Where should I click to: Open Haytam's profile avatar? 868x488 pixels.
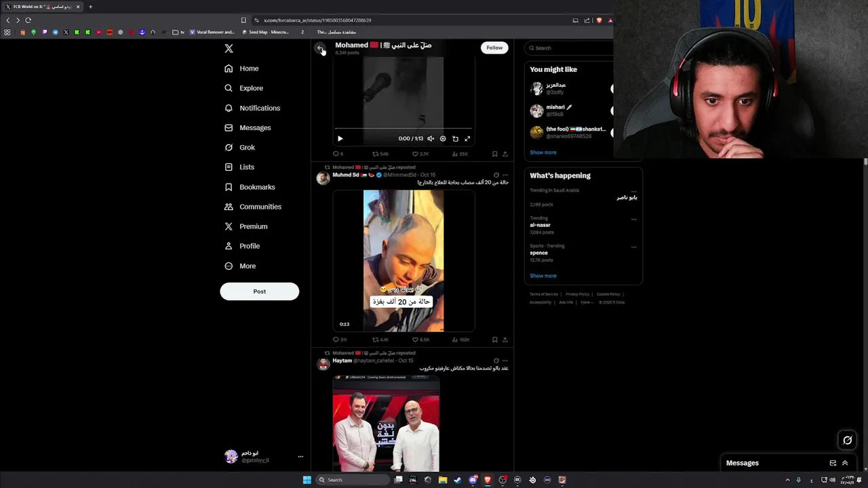pos(323,364)
